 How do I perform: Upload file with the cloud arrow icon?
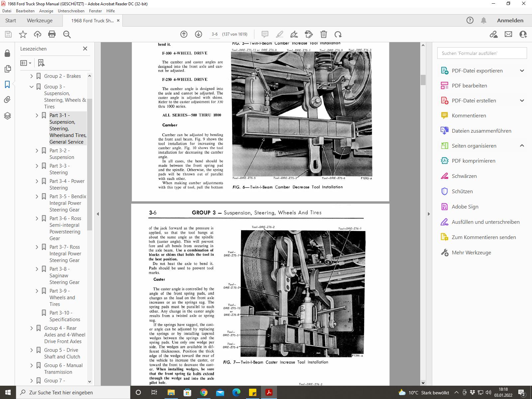click(38, 34)
